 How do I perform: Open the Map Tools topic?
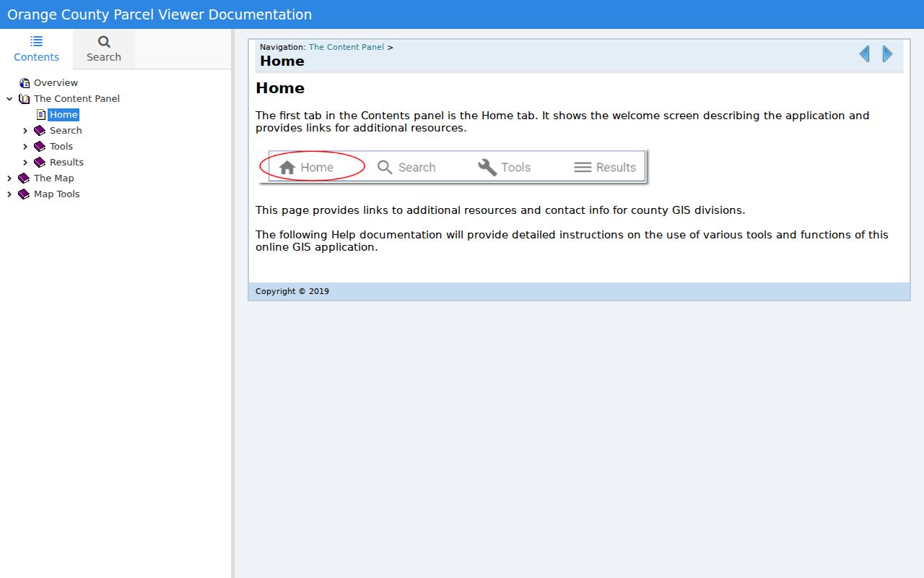tap(57, 194)
